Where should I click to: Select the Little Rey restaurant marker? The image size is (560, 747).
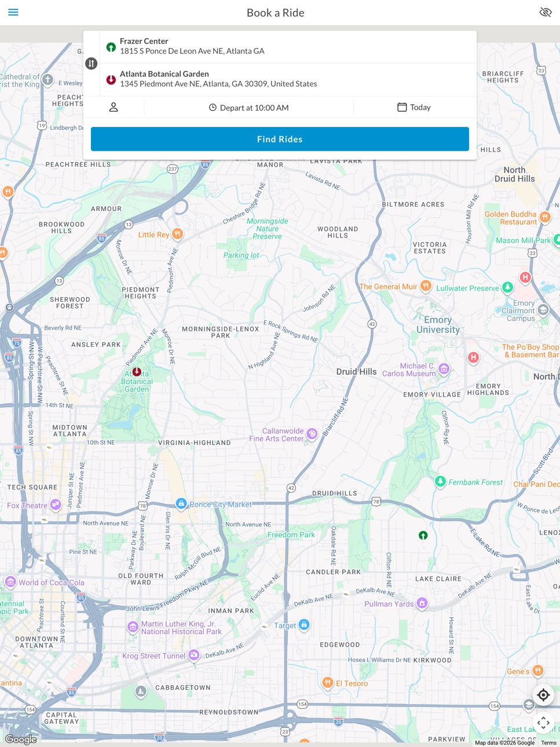[x=178, y=234]
